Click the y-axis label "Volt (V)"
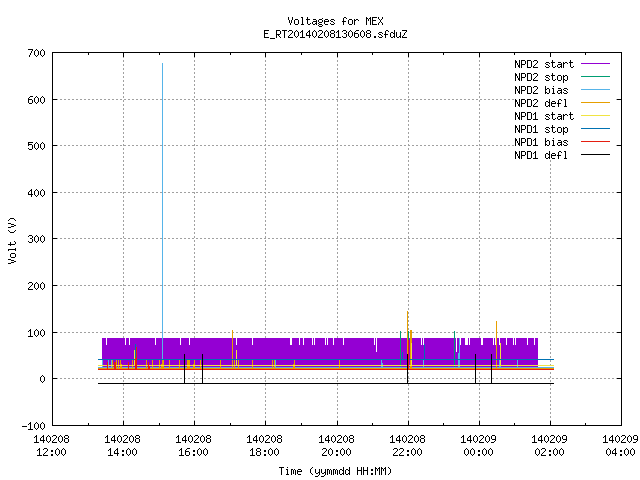 tap(12, 240)
